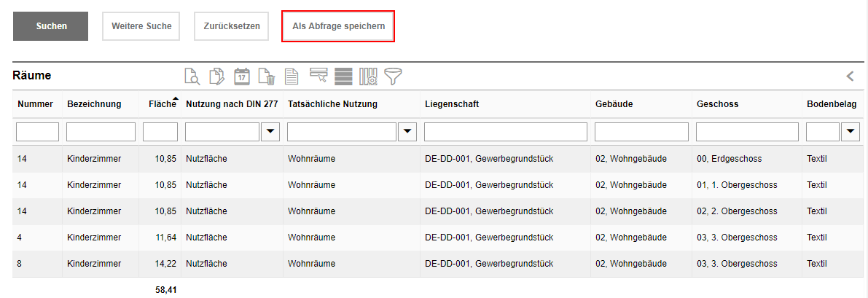The image size is (868, 298).
Task: Sort by the Bodenbelag column header
Action: [x=832, y=104]
